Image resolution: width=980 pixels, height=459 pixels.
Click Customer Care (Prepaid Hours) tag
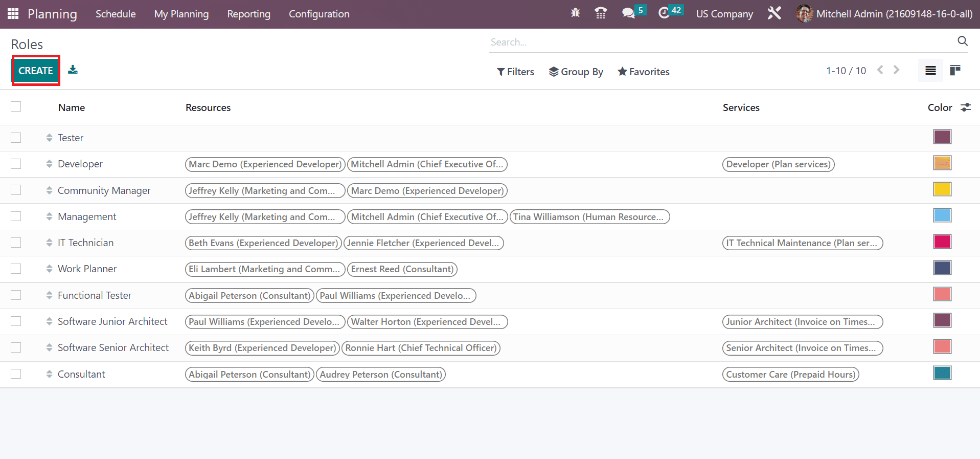(790, 375)
